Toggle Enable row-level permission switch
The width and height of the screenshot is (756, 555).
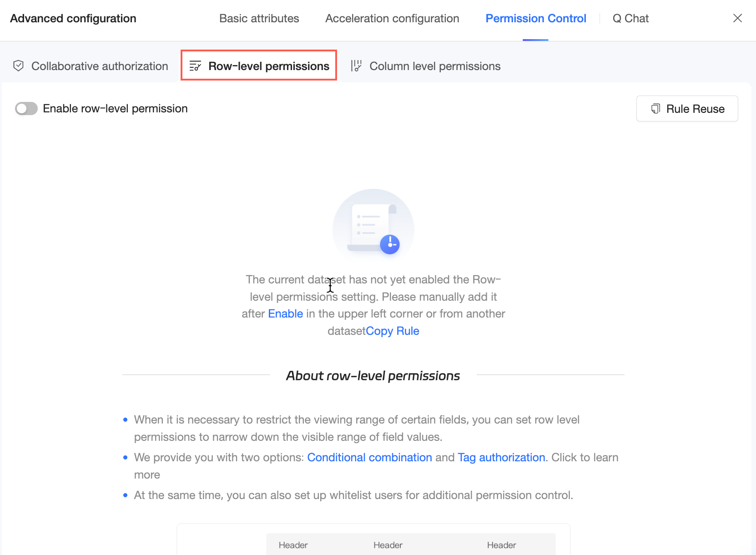click(x=26, y=109)
